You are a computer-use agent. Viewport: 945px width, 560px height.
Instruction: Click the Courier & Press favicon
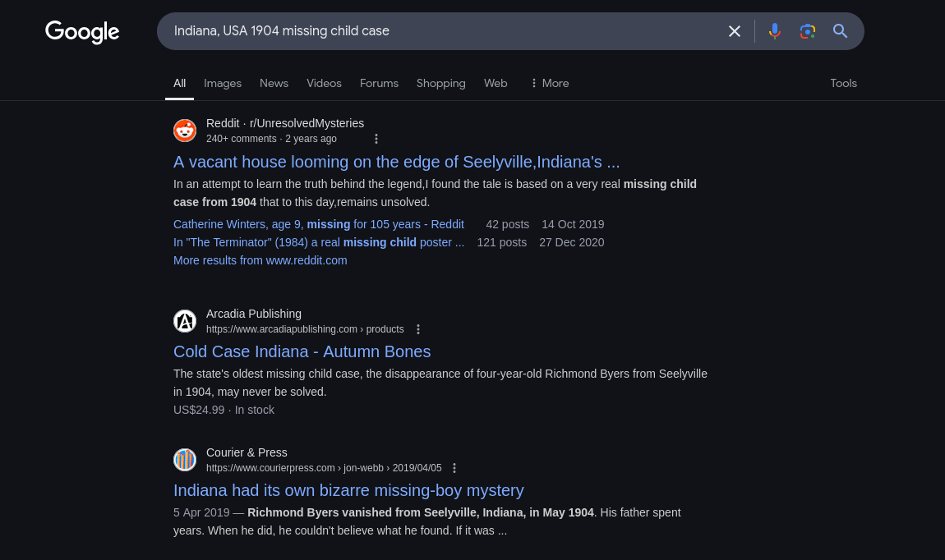185,460
